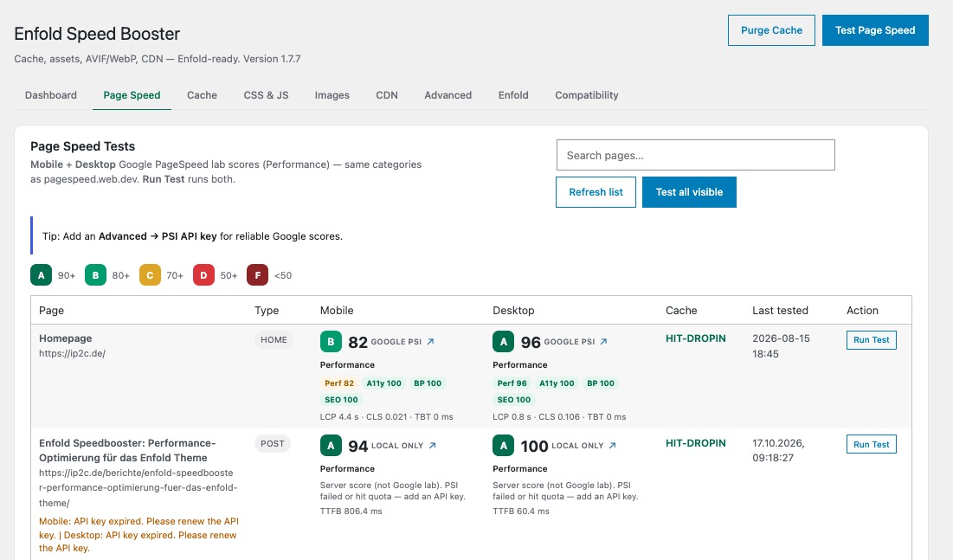Viewport: 953px width, 560px height.
Task: Click the Homepage desktop score 96
Action: 531,343
